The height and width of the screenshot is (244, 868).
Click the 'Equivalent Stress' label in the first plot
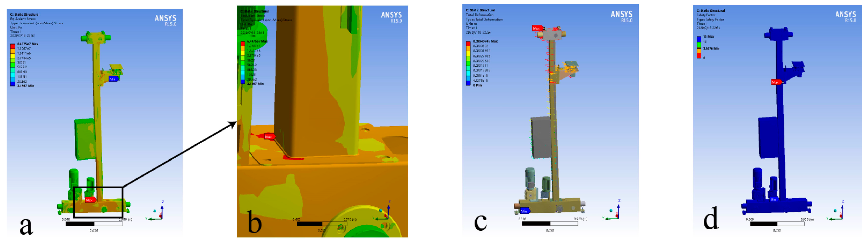pos(23,19)
